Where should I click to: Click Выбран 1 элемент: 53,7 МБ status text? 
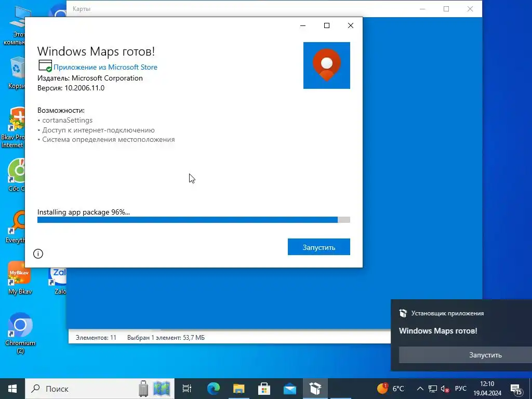click(x=166, y=338)
